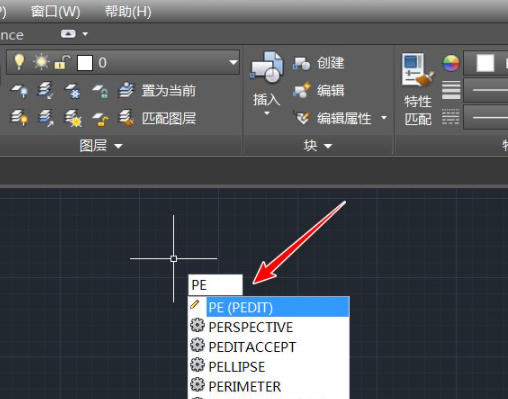This screenshot has width=508, height=399.
Task: Open the lineweight dropdown box
Action: [x=486, y=90]
